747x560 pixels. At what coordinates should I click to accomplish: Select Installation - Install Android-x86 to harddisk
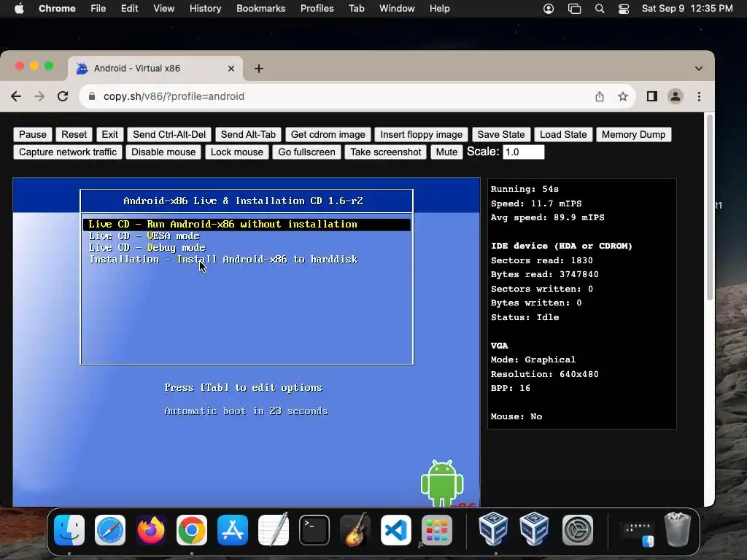(223, 260)
